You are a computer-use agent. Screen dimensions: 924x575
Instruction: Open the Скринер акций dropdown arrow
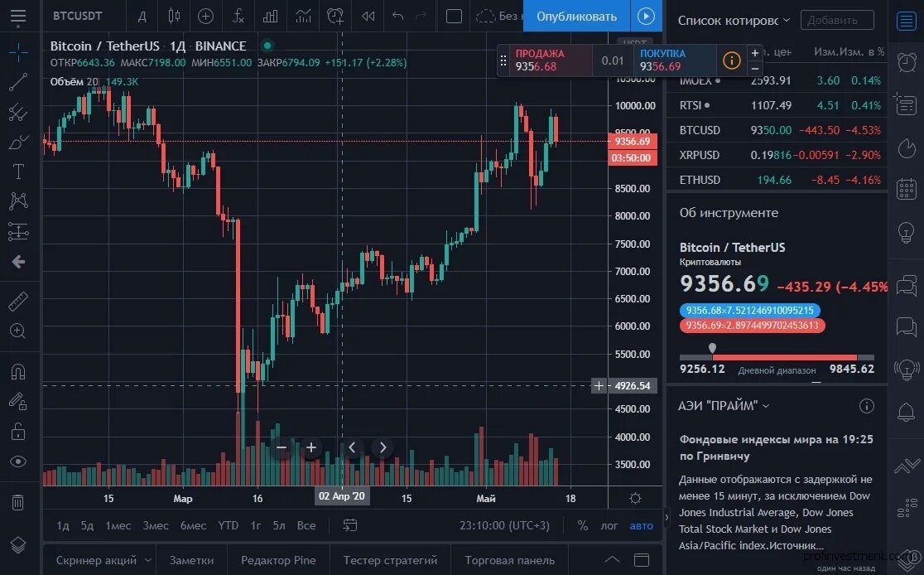(148, 559)
